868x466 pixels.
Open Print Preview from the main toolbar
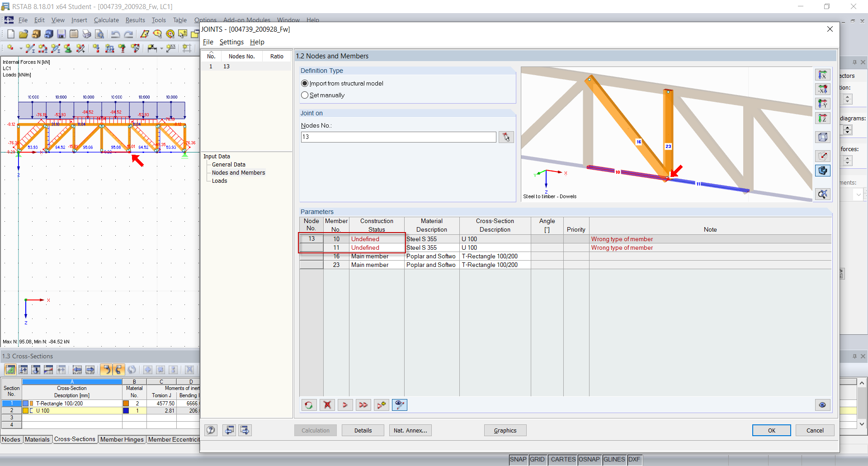click(x=99, y=34)
